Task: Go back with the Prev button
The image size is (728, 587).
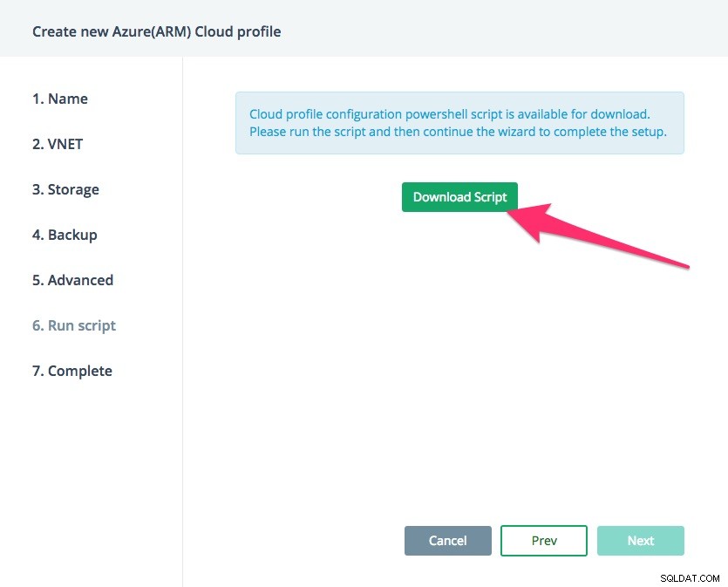Action: coord(544,541)
